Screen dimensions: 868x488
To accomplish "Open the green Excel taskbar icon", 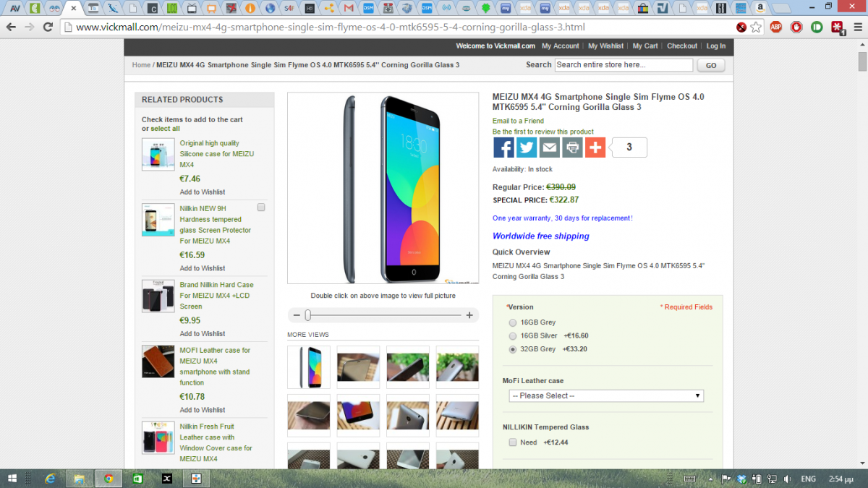I will [x=137, y=479].
